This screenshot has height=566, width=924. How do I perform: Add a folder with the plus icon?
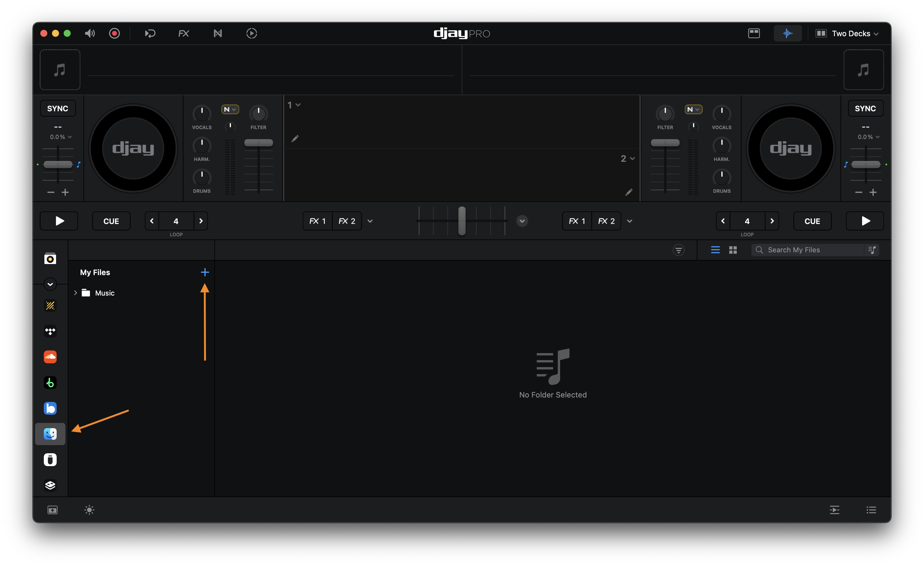click(x=205, y=272)
